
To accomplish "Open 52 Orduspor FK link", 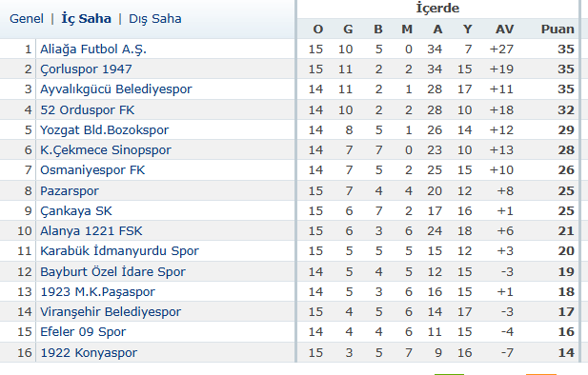I will [87, 109].
